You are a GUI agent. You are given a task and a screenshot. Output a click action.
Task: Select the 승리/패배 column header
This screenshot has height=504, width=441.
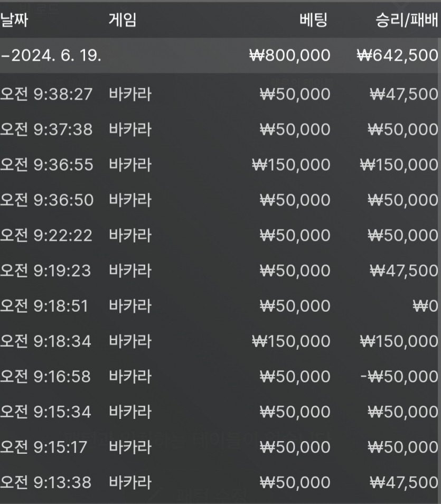(407, 20)
